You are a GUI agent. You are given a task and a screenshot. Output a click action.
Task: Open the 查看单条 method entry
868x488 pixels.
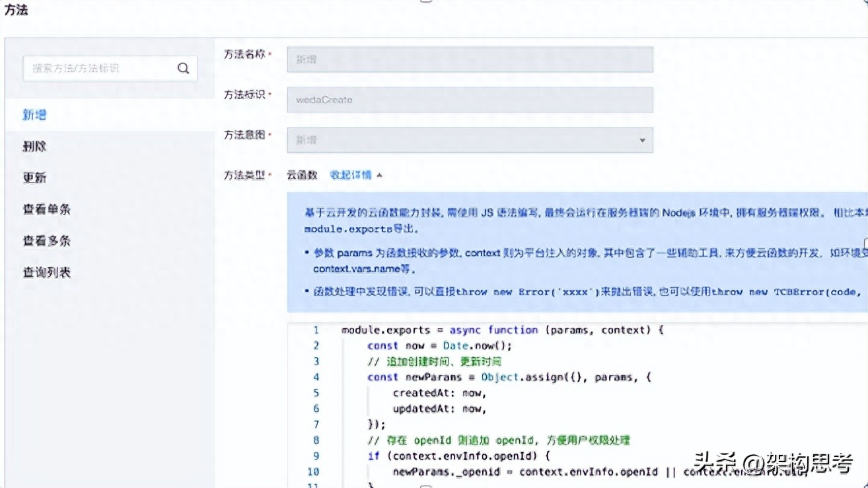tap(47, 210)
